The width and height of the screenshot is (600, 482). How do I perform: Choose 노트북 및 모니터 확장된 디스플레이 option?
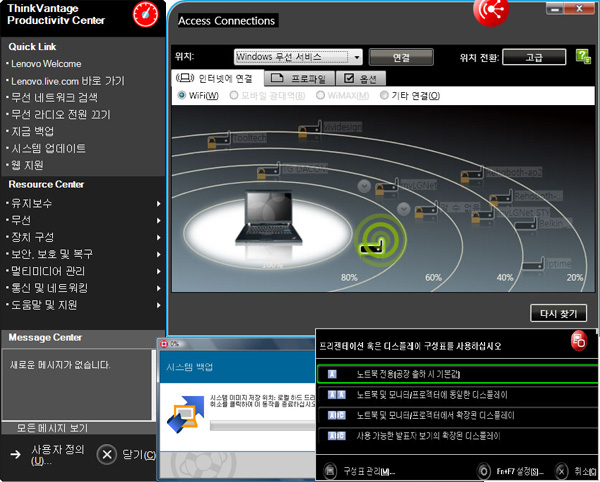click(x=458, y=415)
